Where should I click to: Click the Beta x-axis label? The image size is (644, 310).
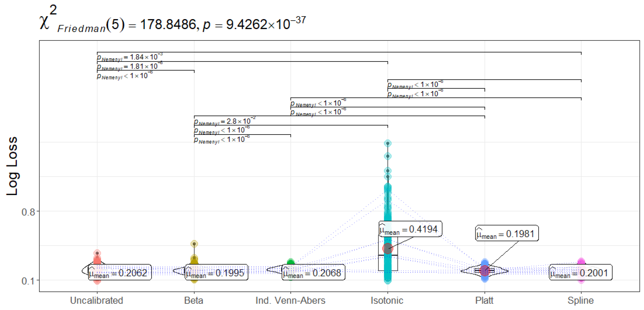tap(194, 300)
